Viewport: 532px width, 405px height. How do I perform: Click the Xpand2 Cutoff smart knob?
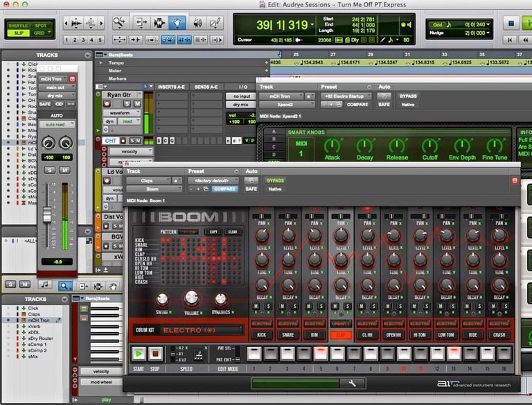(x=430, y=146)
